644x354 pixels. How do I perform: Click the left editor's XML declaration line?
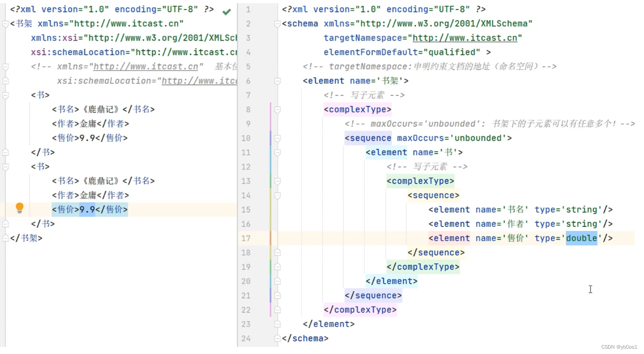[x=112, y=10]
